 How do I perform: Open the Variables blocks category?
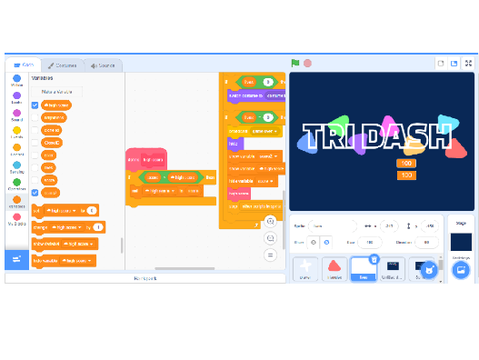pyautogui.click(x=17, y=202)
